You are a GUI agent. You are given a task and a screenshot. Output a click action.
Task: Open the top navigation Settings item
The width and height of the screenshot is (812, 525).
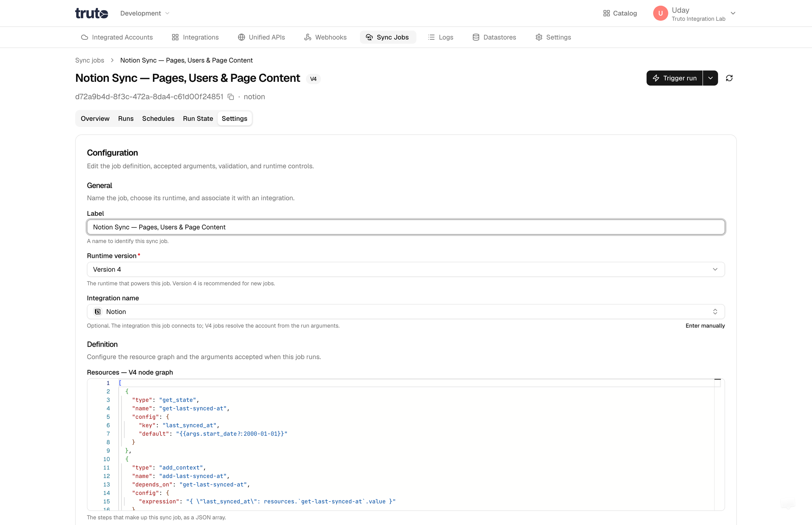pos(553,37)
